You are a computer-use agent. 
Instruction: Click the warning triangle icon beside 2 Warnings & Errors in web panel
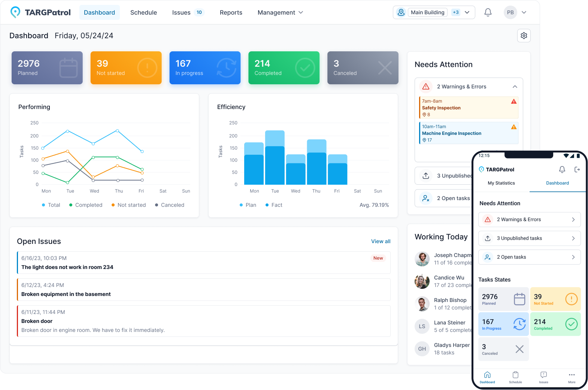pos(426,87)
